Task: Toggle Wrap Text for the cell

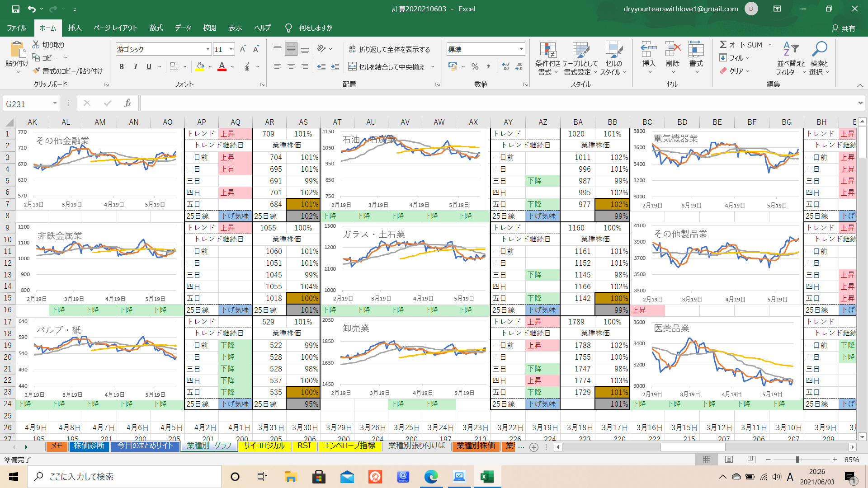Action: point(389,49)
